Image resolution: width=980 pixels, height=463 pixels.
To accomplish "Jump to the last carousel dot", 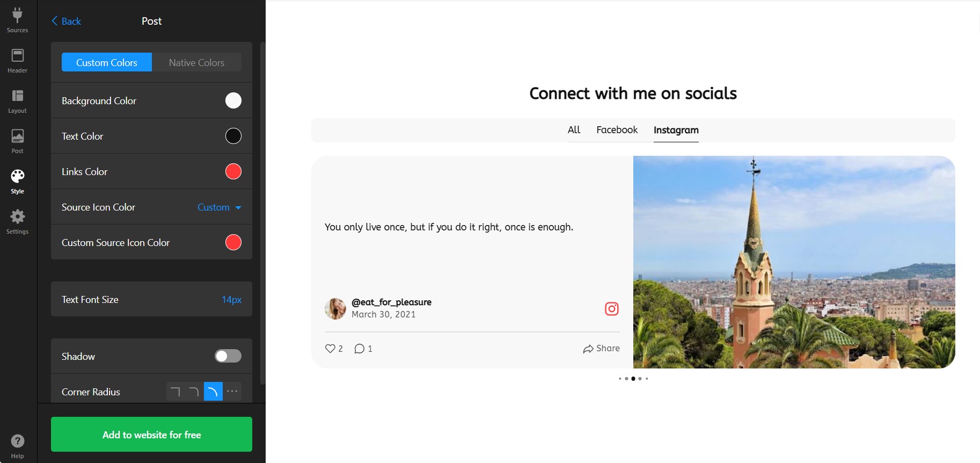I will pyautogui.click(x=647, y=379).
